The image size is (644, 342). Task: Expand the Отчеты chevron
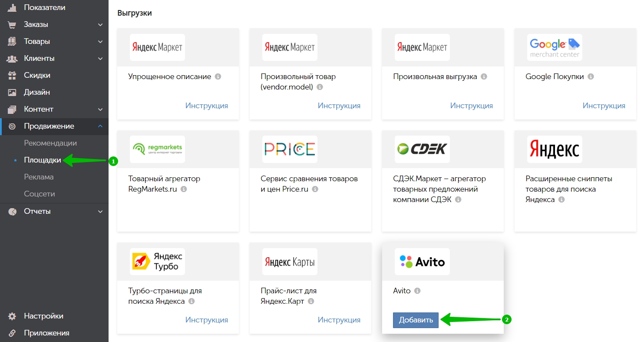point(100,212)
